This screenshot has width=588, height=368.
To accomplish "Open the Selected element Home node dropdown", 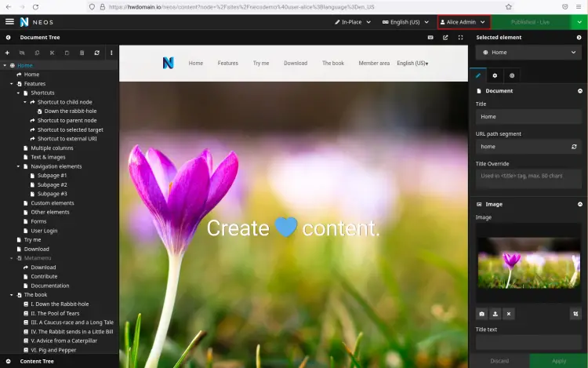I will point(528,53).
